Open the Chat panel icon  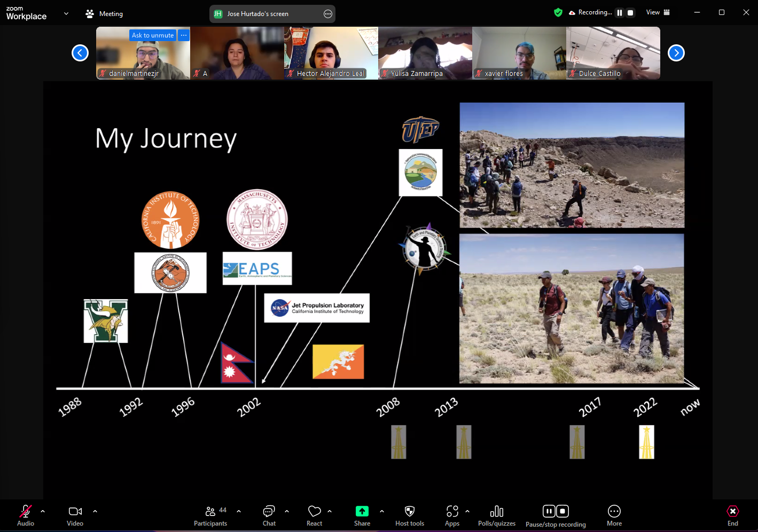coord(269,512)
